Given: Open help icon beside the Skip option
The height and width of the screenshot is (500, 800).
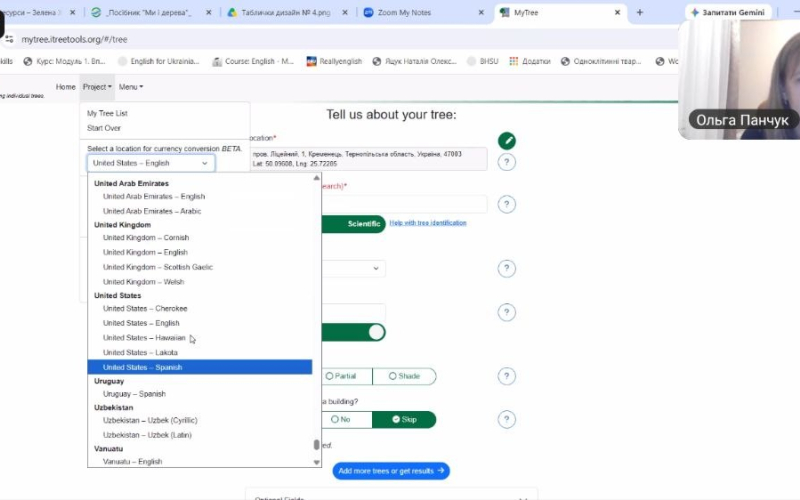Looking at the screenshot, I should coord(507,419).
